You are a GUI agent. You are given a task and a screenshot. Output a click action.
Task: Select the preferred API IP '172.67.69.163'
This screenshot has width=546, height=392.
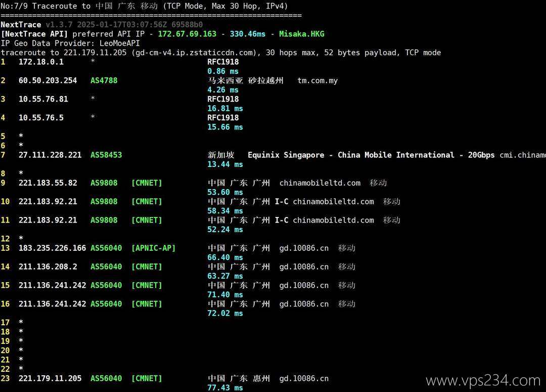pos(187,34)
